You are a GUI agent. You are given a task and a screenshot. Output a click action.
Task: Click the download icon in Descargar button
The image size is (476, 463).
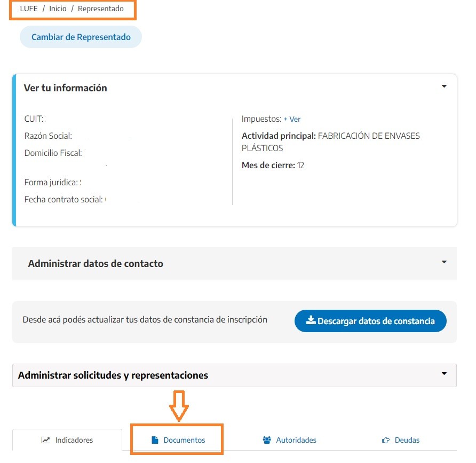[x=311, y=320]
